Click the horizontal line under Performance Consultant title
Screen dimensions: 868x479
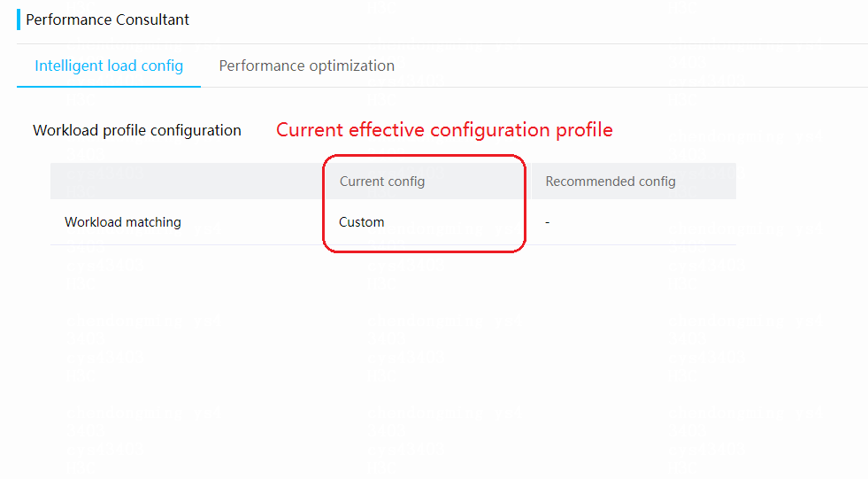pos(442,43)
